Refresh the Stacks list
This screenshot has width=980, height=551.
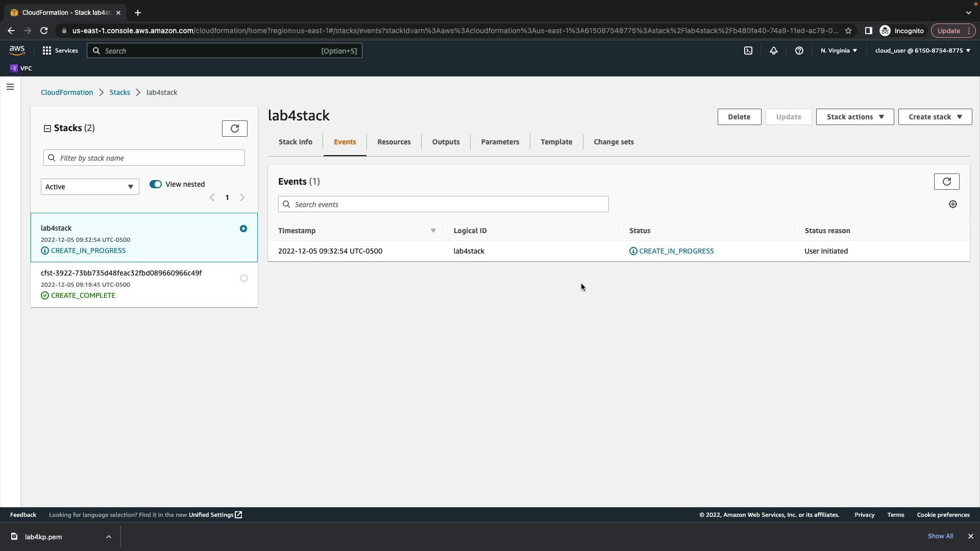pos(234,129)
